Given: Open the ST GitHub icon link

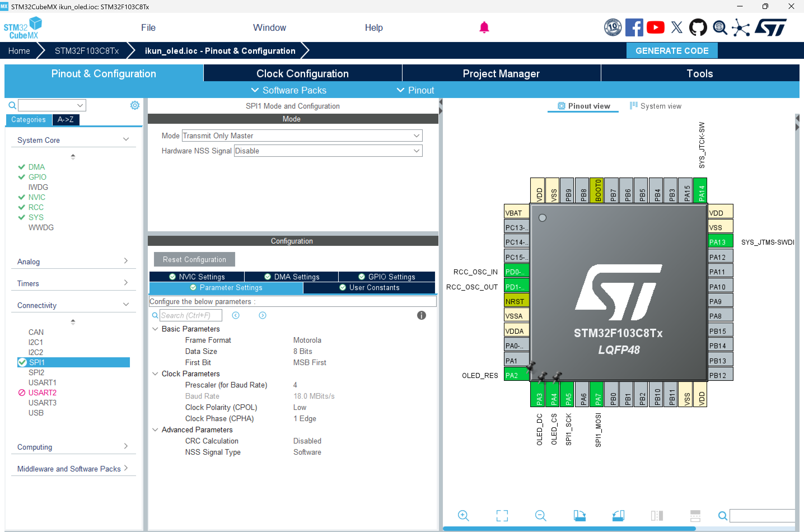Looking at the screenshot, I should (x=698, y=27).
